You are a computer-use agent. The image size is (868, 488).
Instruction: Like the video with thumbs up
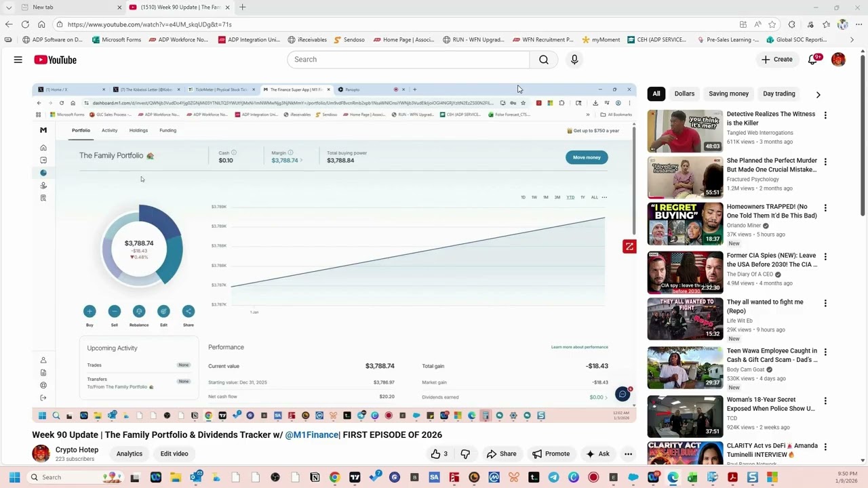[439, 453]
